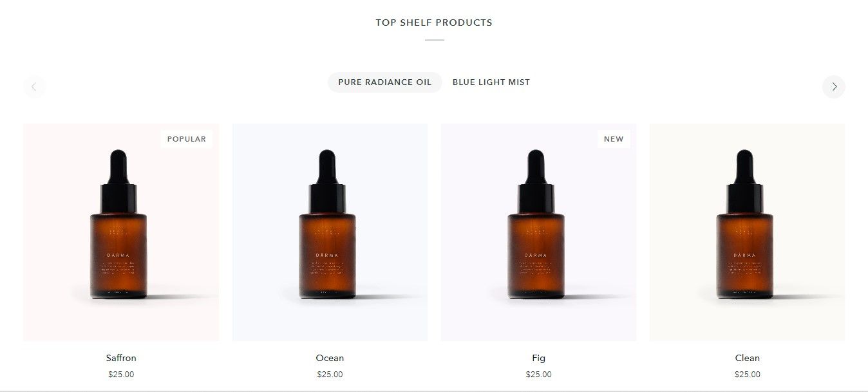868x392 pixels.
Task: Click the Top Shelf Products heading
Action: click(434, 23)
